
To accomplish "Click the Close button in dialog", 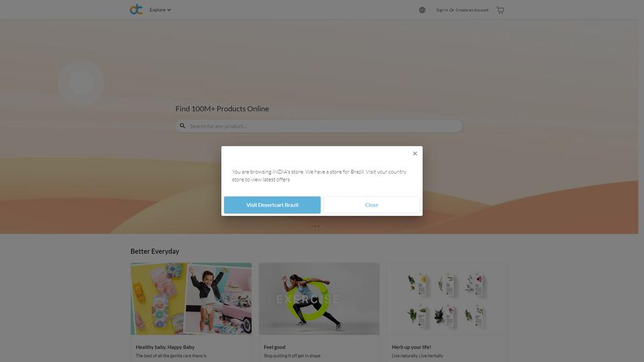I will (372, 205).
